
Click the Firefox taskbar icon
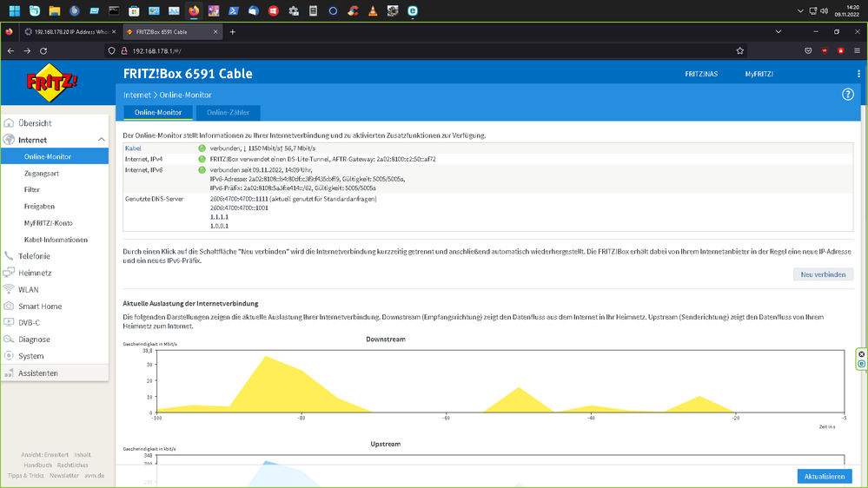194,10
